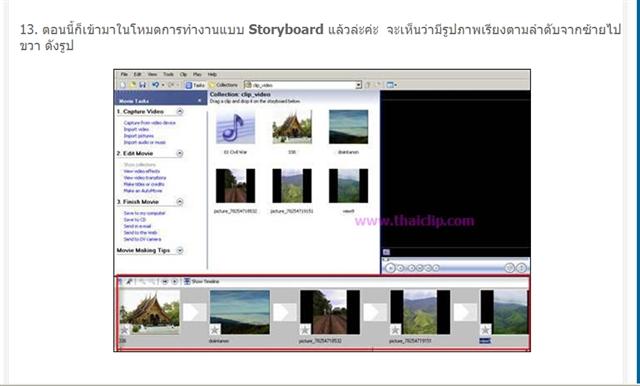This screenshot has width=640, height=386.
Task: Click the transition cell after doiintanon clip
Action: pos(284,313)
